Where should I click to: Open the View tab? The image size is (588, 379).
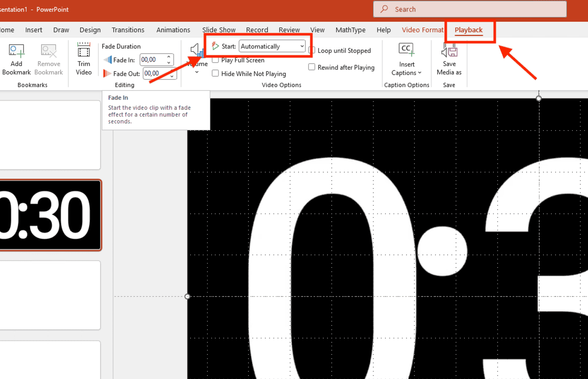click(x=317, y=30)
